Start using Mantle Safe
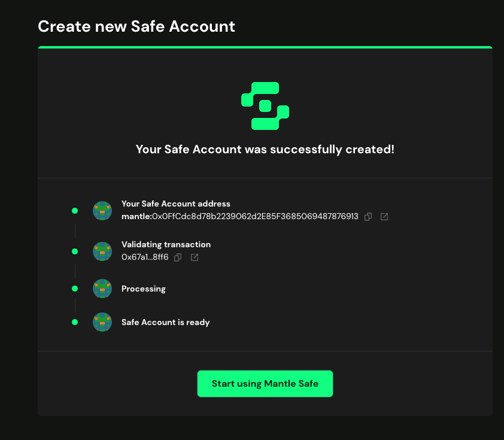The width and height of the screenshot is (504, 440). pos(265,384)
